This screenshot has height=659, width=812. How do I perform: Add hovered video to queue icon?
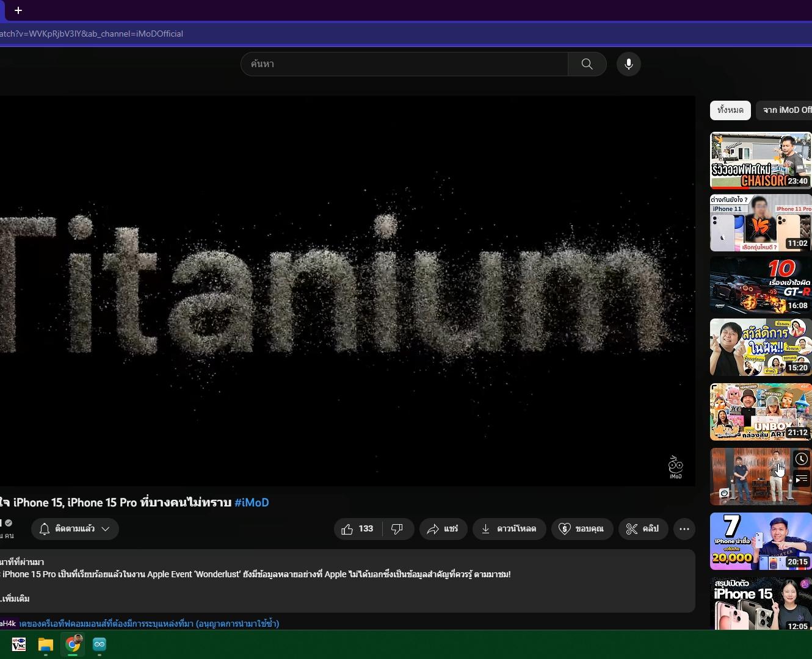point(802,479)
